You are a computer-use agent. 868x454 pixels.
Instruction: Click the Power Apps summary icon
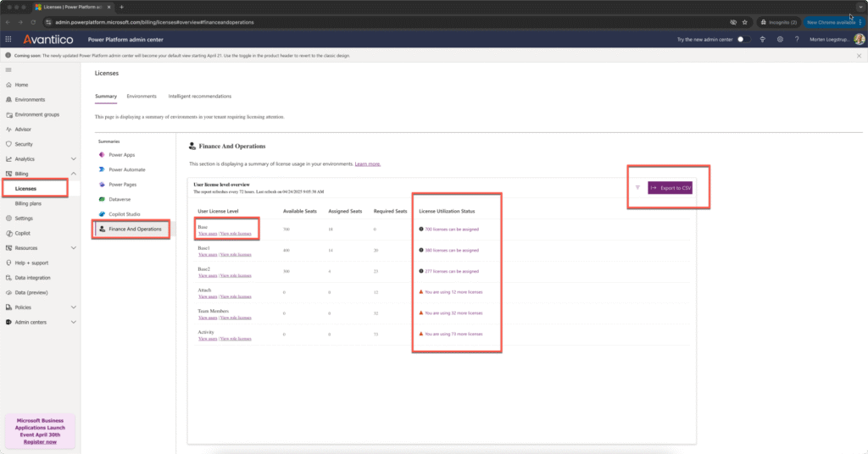coord(102,155)
